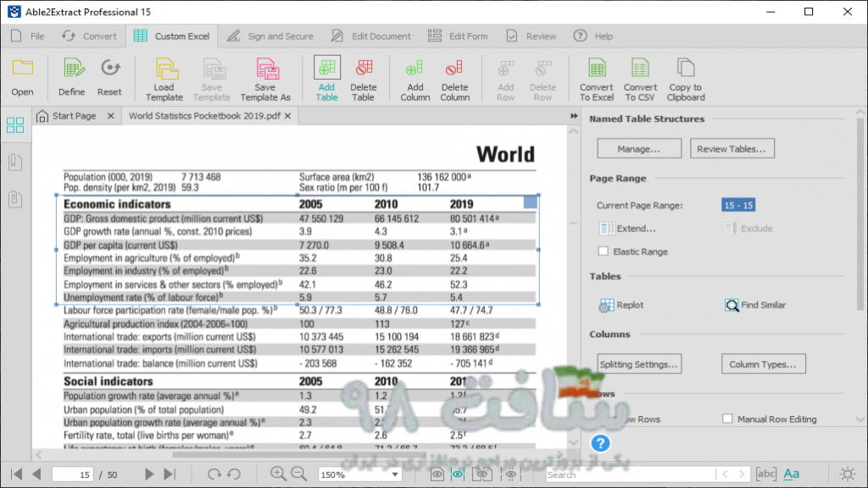Screen dimensions: 868x488
Task: Switch to the Edit Document tab
Action: pyautogui.click(x=371, y=36)
